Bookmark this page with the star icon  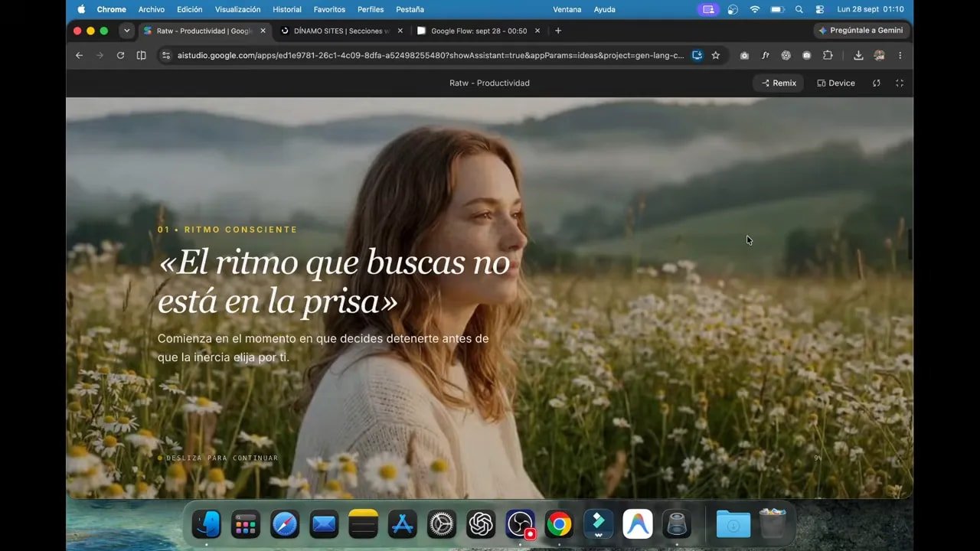[716, 55]
